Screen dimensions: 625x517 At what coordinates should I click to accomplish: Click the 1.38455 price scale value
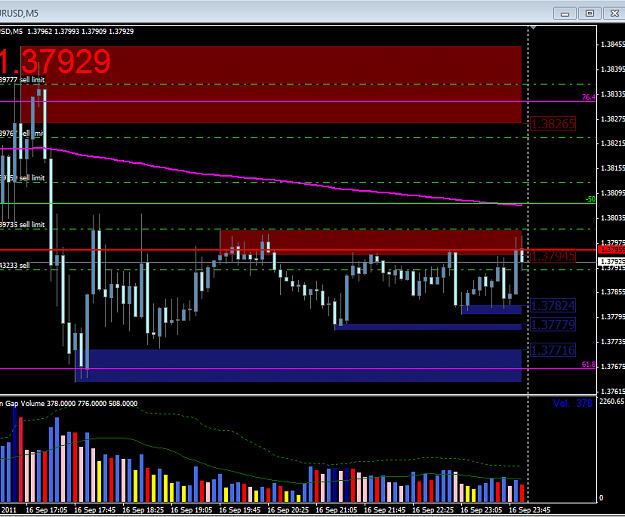pyautogui.click(x=612, y=44)
